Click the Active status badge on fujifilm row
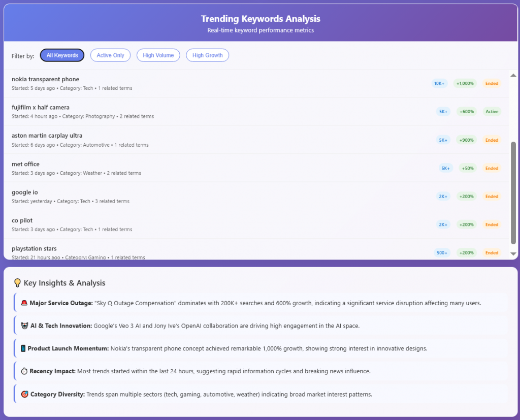This screenshot has height=420, width=520. point(492,111)
